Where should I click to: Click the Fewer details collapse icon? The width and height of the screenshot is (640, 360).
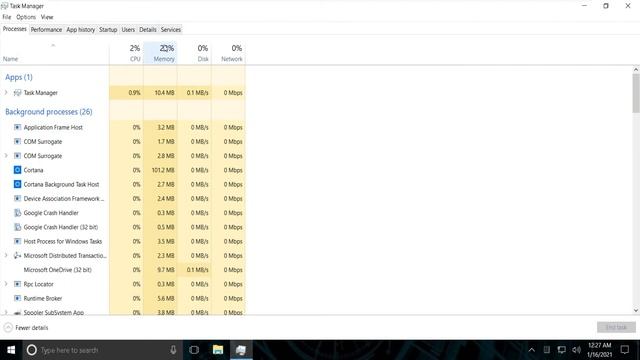pos(8,327)
